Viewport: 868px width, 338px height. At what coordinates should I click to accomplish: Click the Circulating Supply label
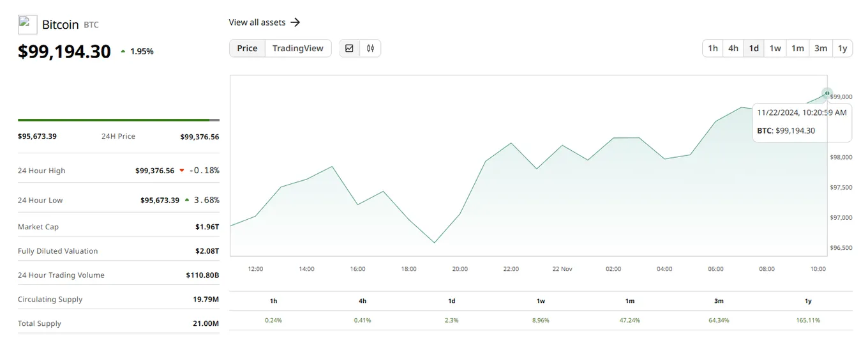(x=50, y=300)
